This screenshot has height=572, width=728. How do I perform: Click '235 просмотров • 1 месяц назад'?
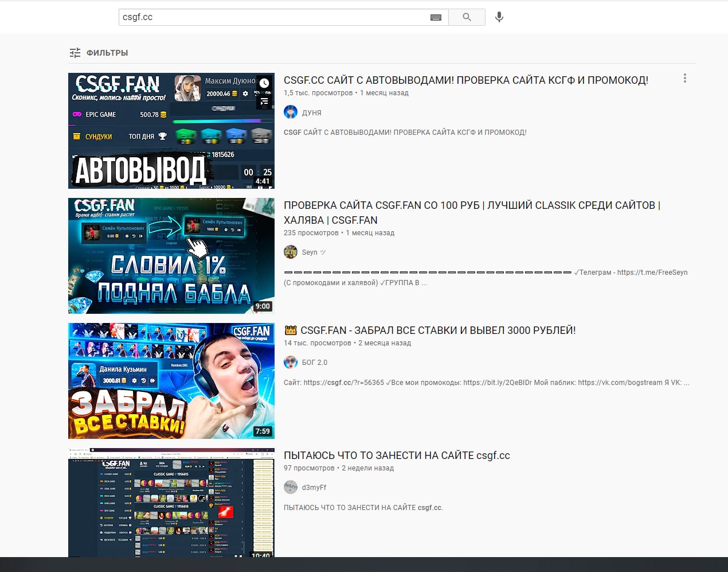(x=339, y=233)
